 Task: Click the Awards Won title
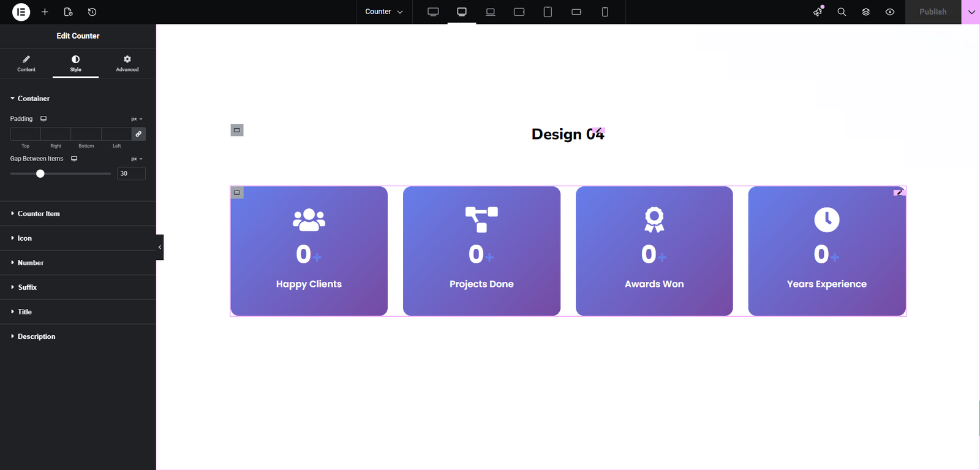point(654,284)
